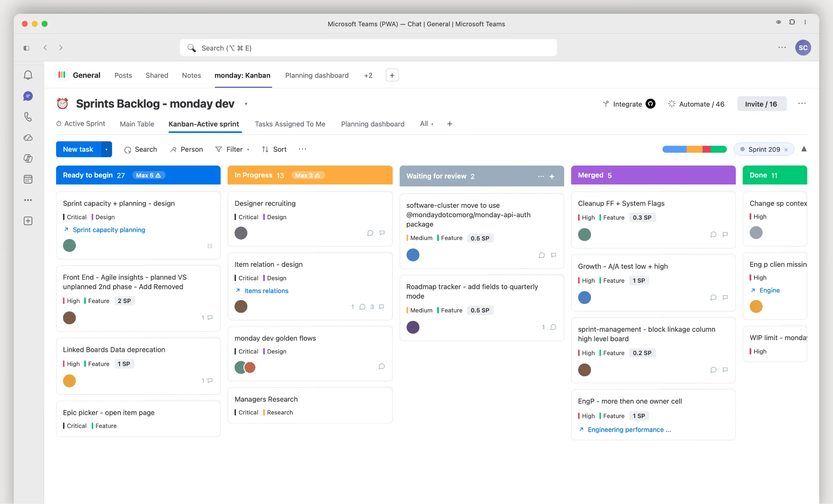Open the SC profile avatar
The height and width of the screenshot is (504, 833).
(803, 48)
